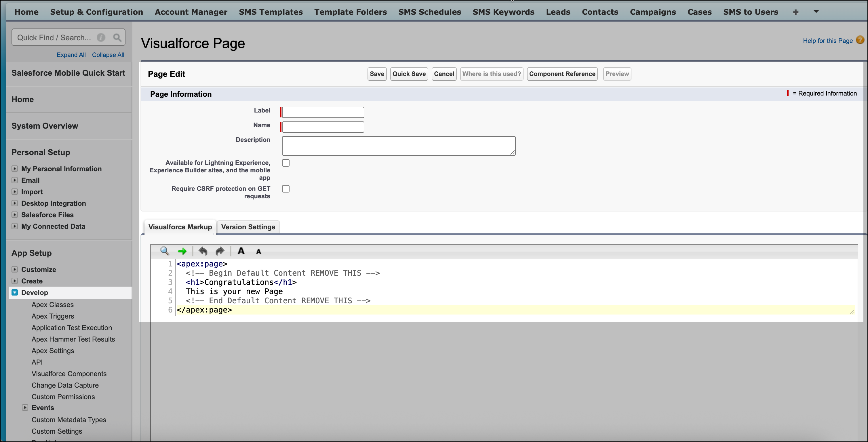Click the Component Reference button

[x=562, y=74]
